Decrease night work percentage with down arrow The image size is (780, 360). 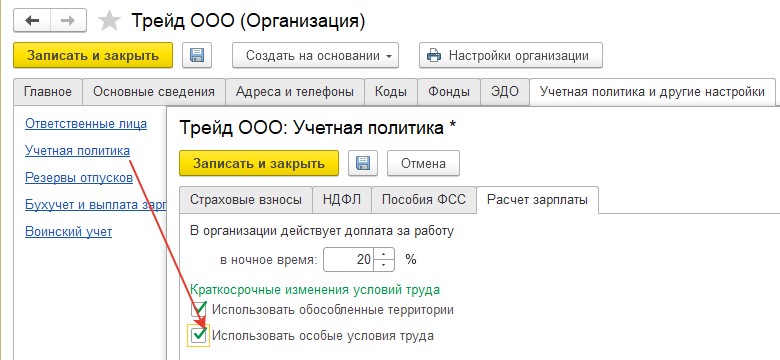(383, 265)
